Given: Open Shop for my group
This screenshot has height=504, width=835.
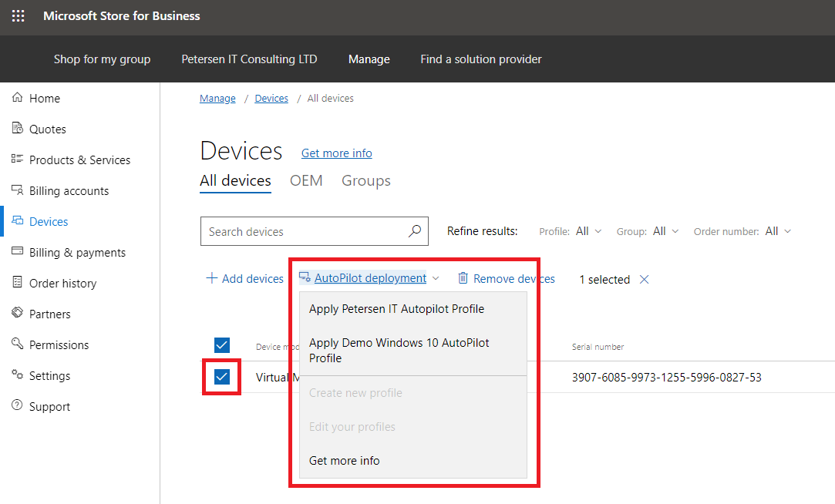Looking at the screenshot, I should pos(103,59).
